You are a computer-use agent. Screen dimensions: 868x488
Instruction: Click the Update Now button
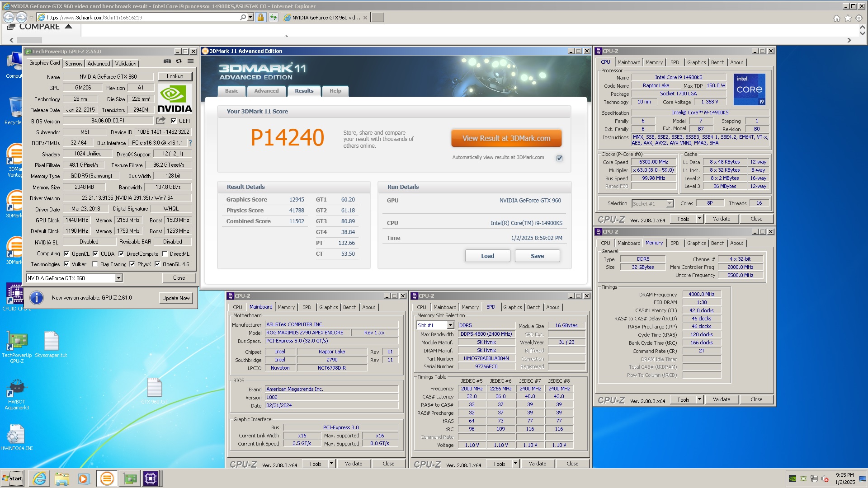(176, 298)
